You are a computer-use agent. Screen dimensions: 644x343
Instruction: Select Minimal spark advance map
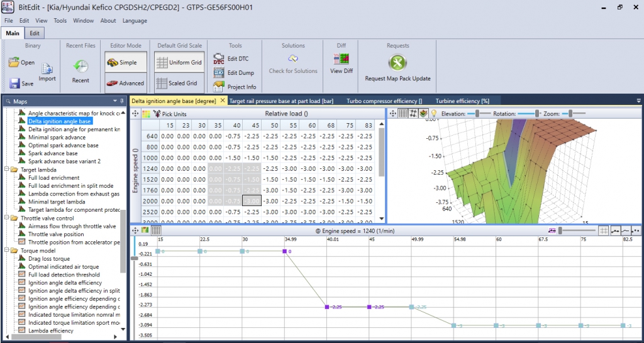57,137
